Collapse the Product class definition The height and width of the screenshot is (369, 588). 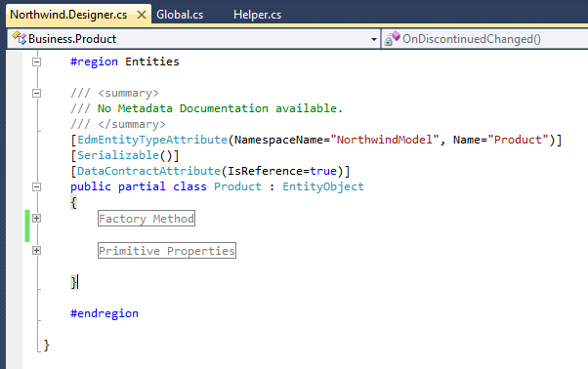[x=36, y=186]
